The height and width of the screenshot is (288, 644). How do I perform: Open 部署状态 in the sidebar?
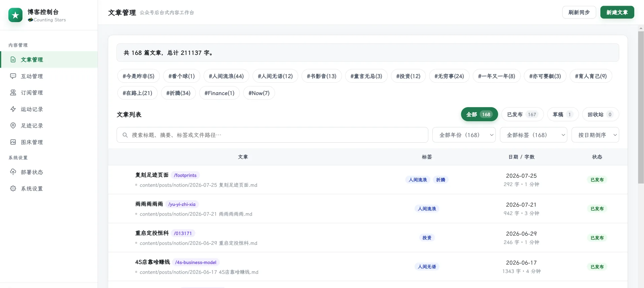tap(49, 172)
